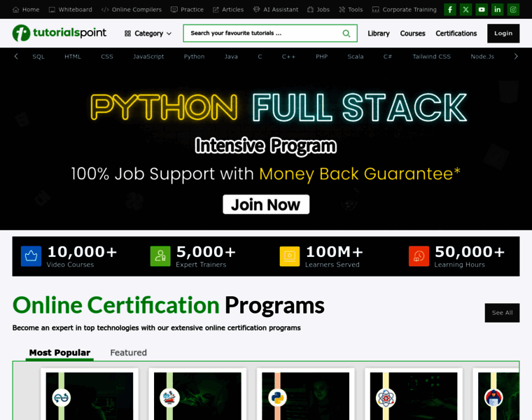The width and height of the screenshot is (532, 420).
Task: Click the Articles pencil icon
Action: point(216,10)
